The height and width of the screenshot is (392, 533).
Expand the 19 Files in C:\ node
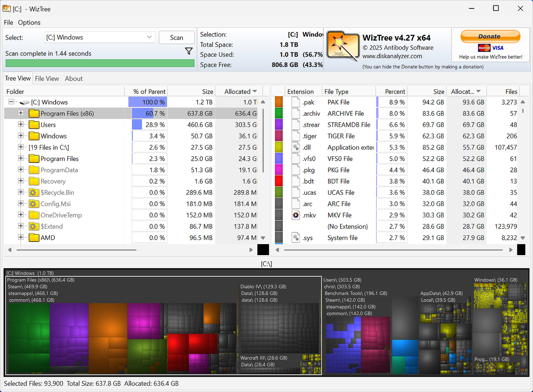click(x=21, y=147)
